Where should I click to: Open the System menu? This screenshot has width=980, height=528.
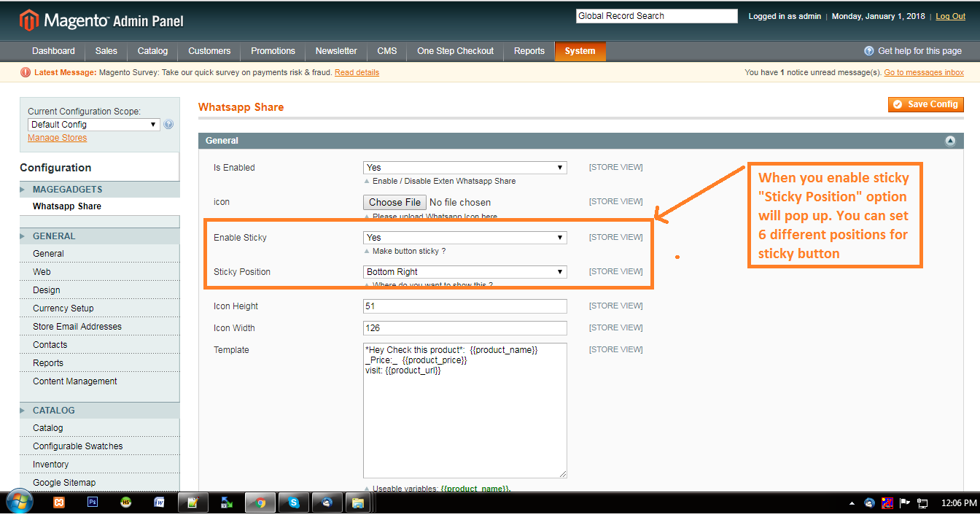coord(580,51)
